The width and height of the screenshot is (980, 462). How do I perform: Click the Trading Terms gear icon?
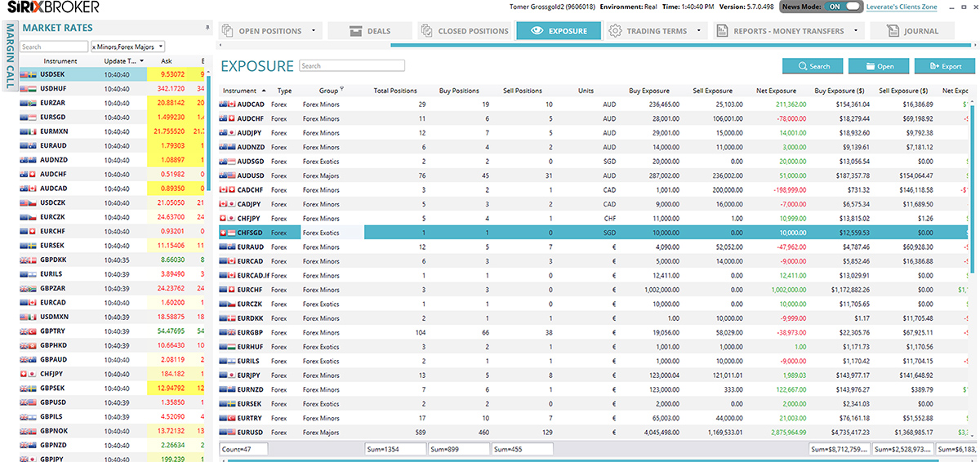click(616, 31)
